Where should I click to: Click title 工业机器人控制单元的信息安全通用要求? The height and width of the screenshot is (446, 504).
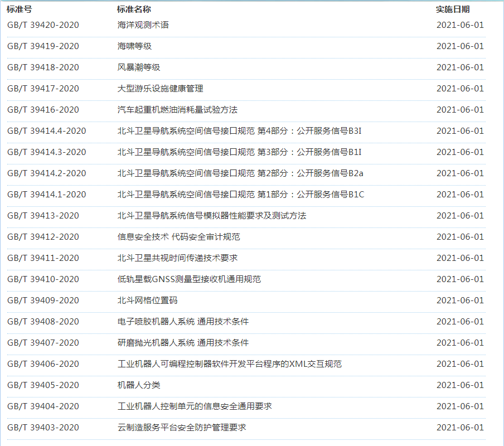coord(195,407)
